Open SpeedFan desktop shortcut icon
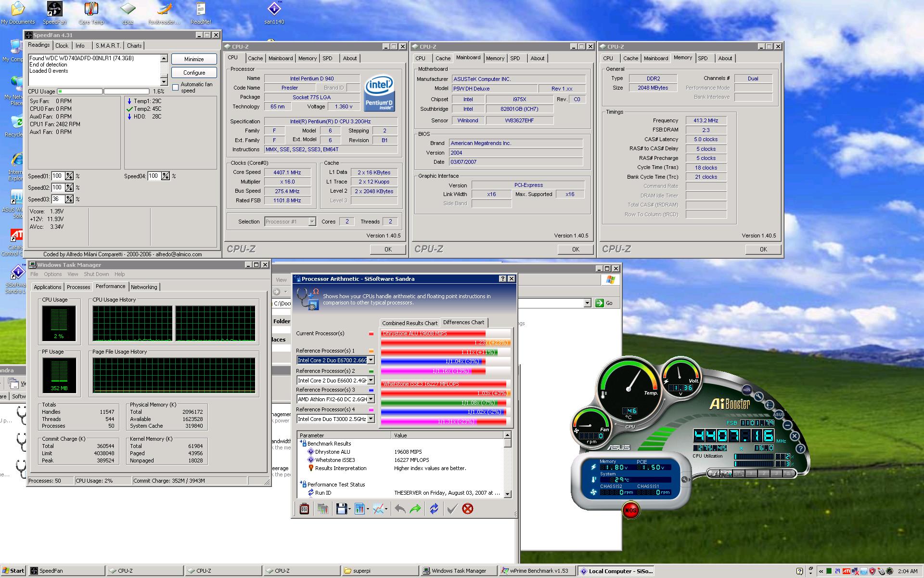 54,13
